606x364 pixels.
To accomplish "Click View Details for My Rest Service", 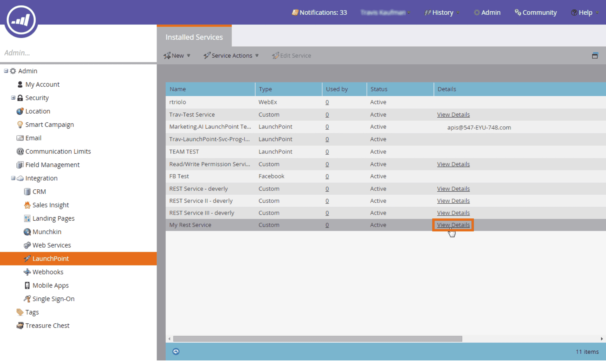I will click(453, 225).
